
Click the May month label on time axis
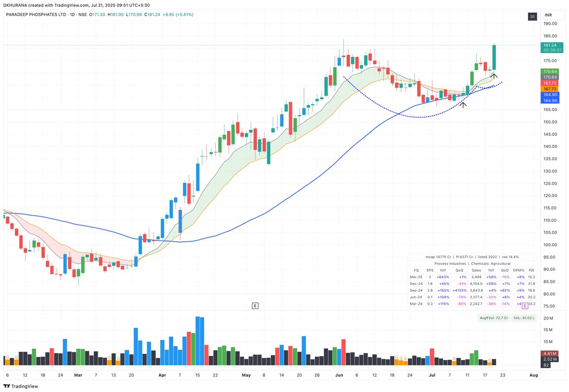click(x=246, y=375)
